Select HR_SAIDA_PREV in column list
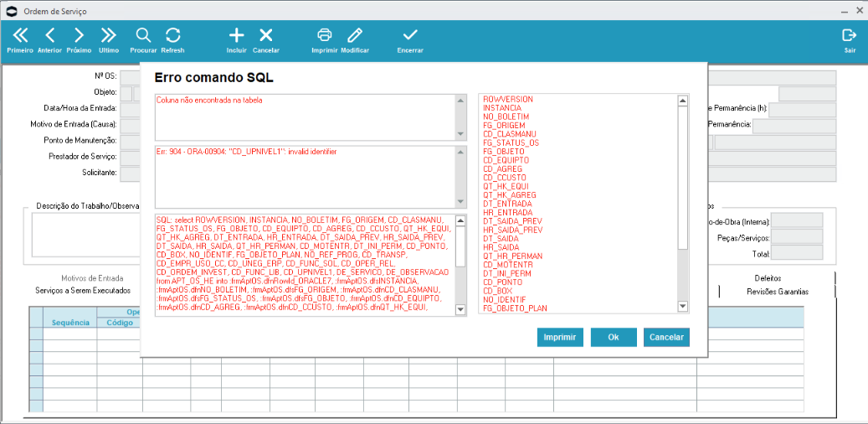The height and width of the screenshot is (424, 868). click(x=512, y=230)
